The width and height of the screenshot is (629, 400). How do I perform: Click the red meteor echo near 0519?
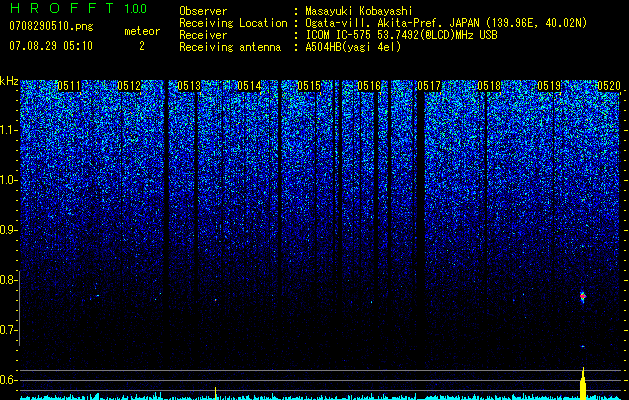pos(583,296)
